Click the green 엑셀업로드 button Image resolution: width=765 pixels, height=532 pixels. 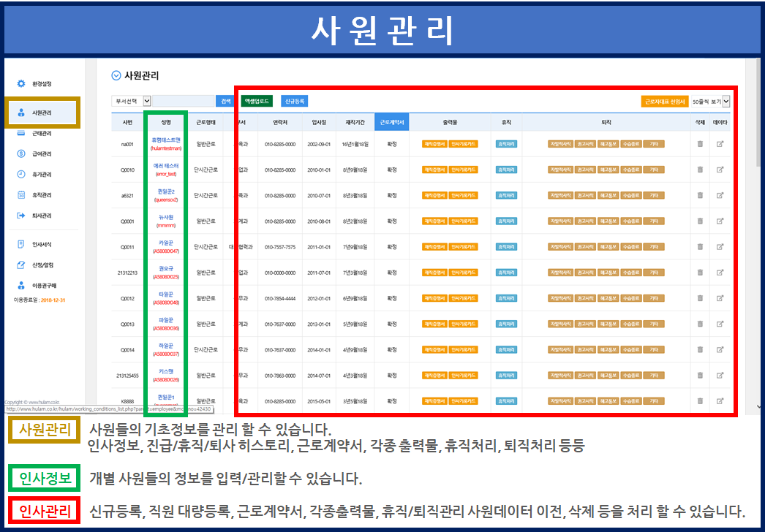257,101
